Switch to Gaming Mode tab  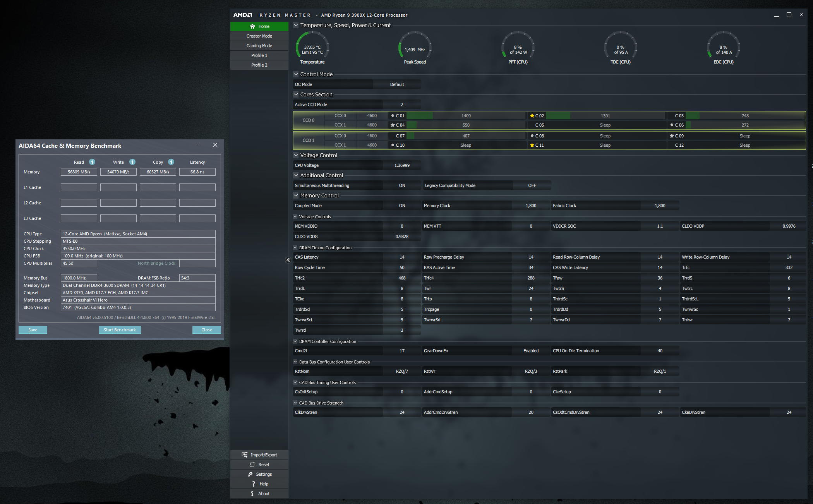259,46
